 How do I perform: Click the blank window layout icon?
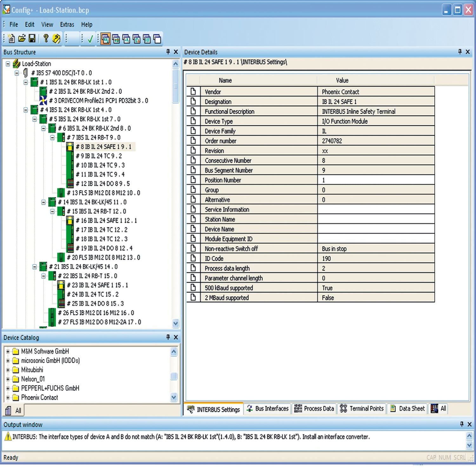point(157,39)
